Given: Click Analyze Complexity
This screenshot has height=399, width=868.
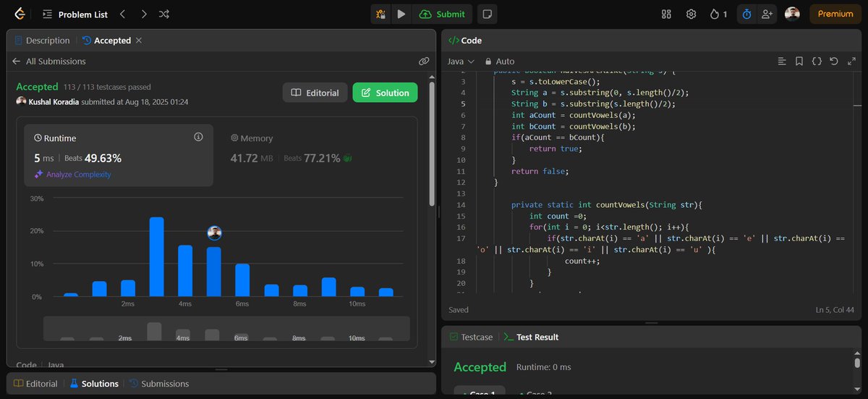Looking at the screenshot, I should click(x=73, y=175).
